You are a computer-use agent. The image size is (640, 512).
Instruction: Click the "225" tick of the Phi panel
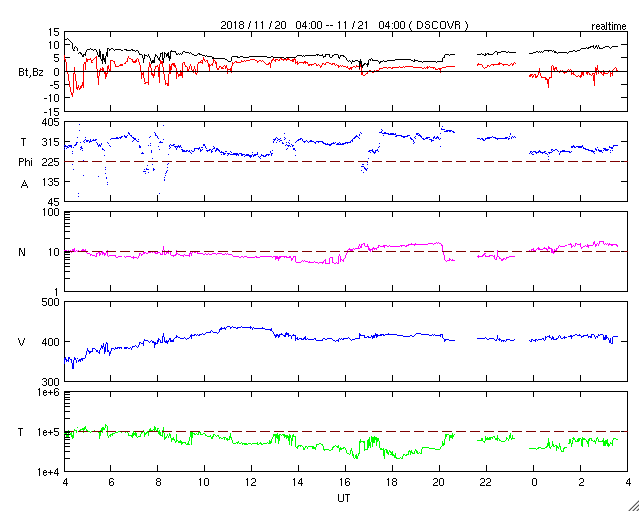tap(51, 162)
